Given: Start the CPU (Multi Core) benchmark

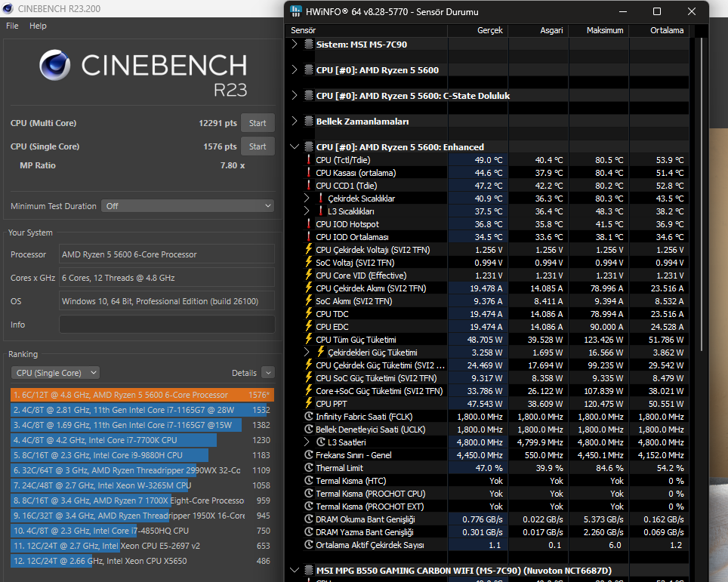Looking at the screenshot, I should pos(258,123).
